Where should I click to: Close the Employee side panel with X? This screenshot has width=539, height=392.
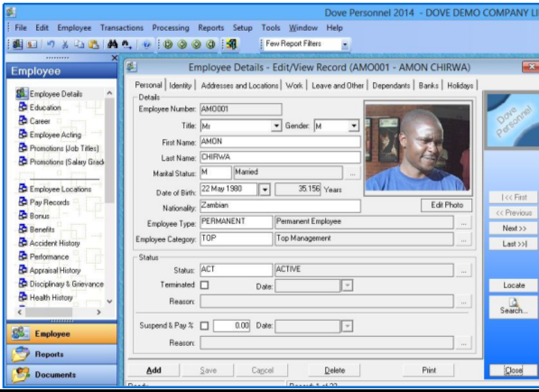115,58
